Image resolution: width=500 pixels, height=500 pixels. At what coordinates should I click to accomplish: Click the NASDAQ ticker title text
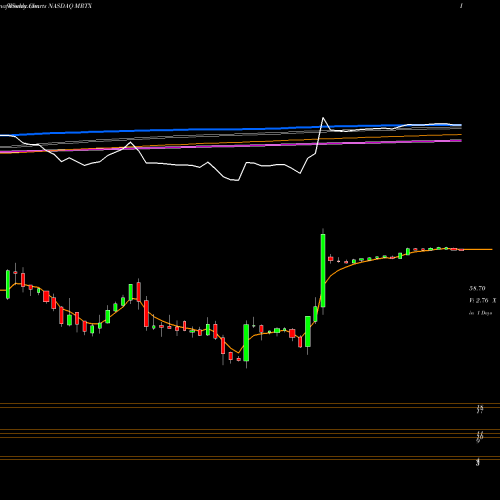coord(70,6)
